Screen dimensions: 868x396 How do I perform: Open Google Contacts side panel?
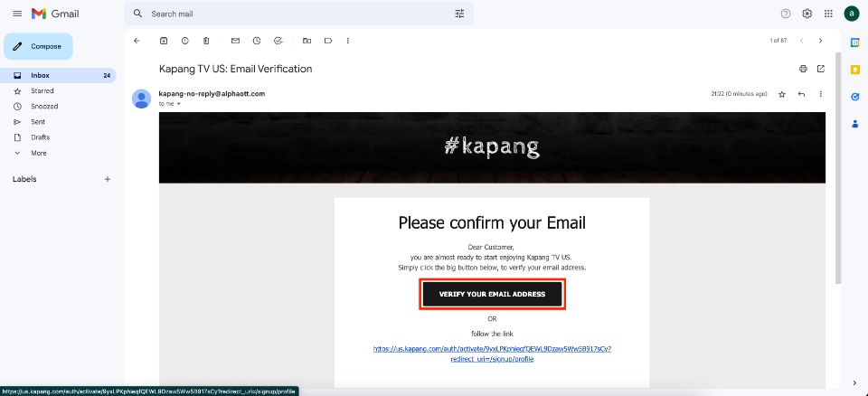(x=854, y=124)
